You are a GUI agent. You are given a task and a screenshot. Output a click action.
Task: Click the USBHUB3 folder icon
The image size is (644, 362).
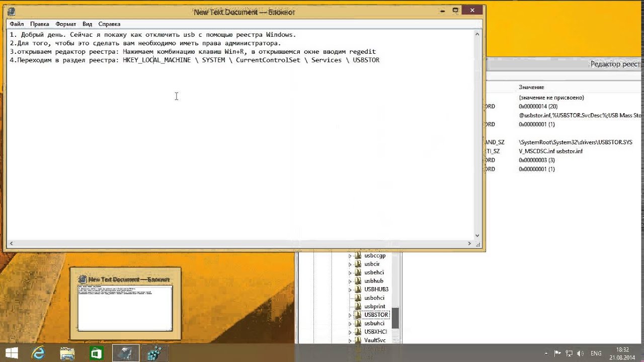[358, 290]
